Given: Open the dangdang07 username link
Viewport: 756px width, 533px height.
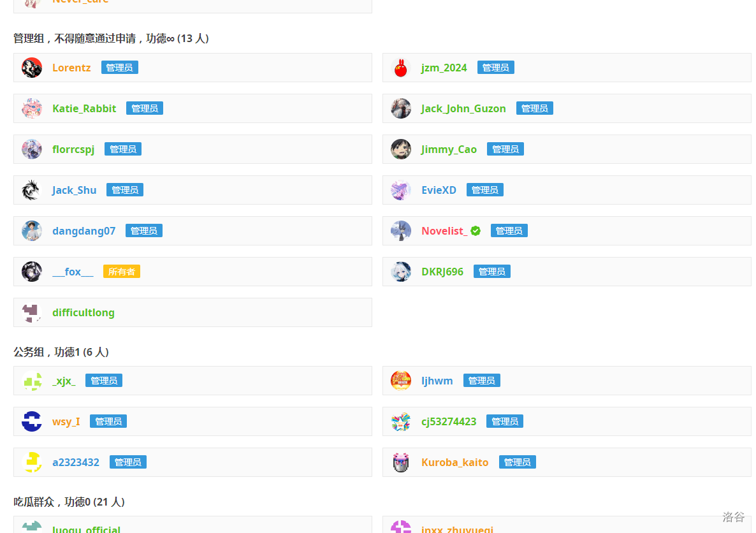Looking at the screenshot, I should (x=84, y=231).
